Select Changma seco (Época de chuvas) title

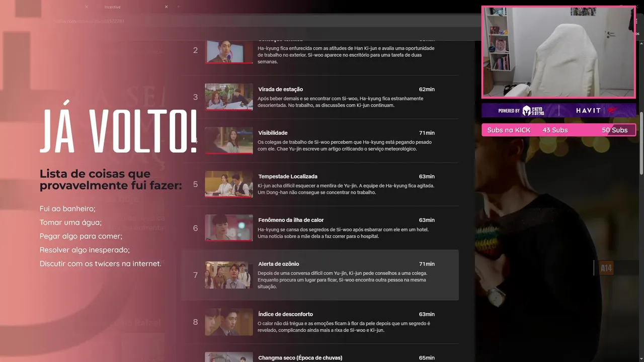point(300,358)
